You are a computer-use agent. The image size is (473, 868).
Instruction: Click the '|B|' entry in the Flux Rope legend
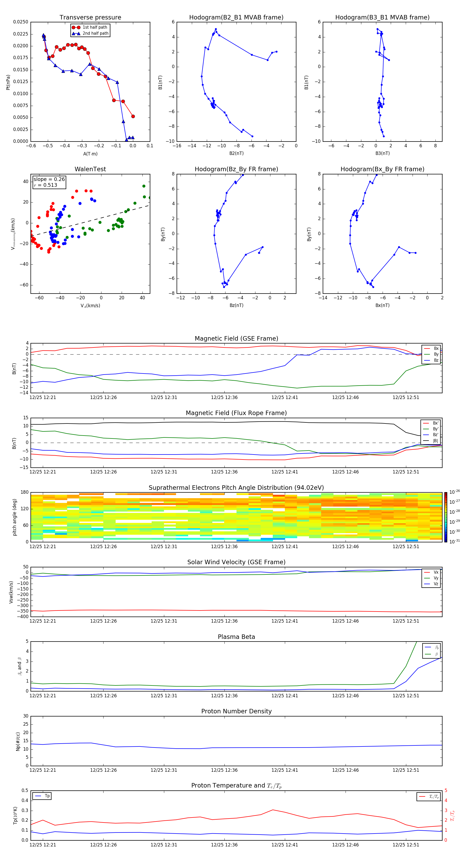point(431,441)
